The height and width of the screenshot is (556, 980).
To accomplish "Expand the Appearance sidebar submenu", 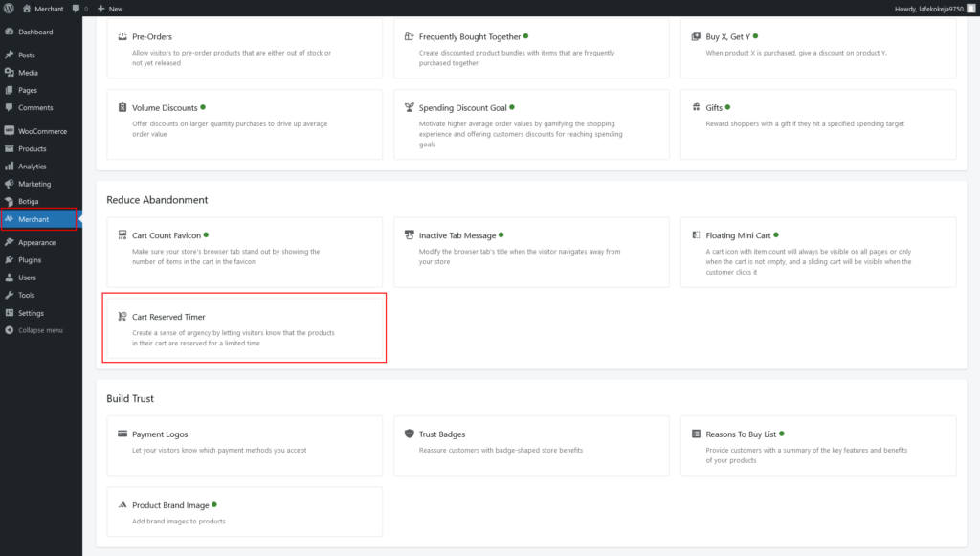I will click(38, 242).
